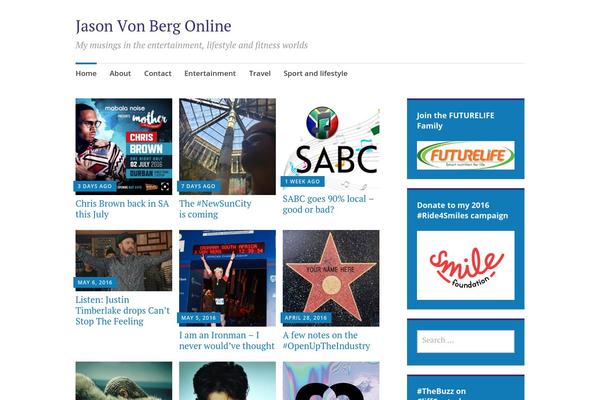Open the About page
The image size is (600, 400).
(x=120, y=73)
